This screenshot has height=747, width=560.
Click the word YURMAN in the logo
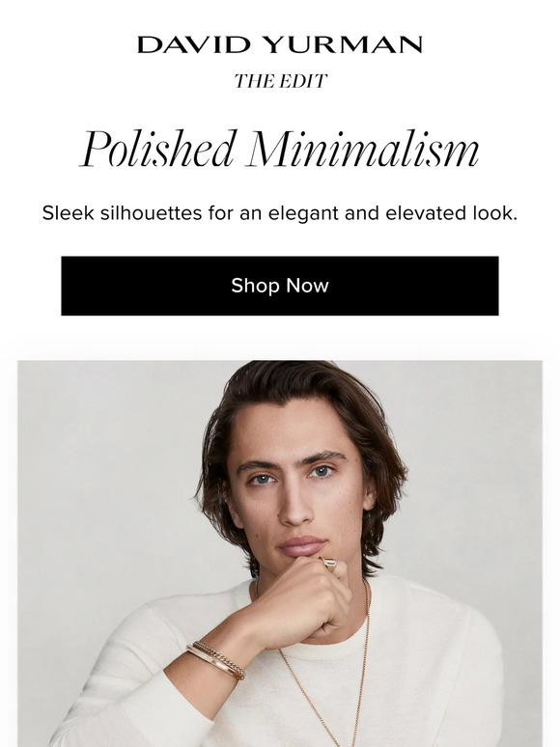coord(343,44)
